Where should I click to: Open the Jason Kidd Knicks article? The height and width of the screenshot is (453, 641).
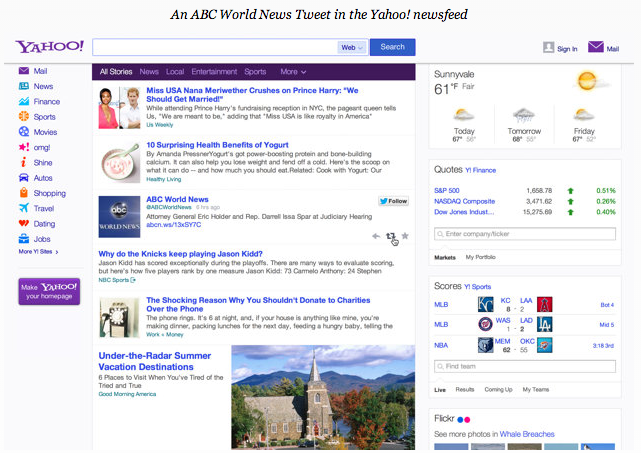[x=180, y=253]
